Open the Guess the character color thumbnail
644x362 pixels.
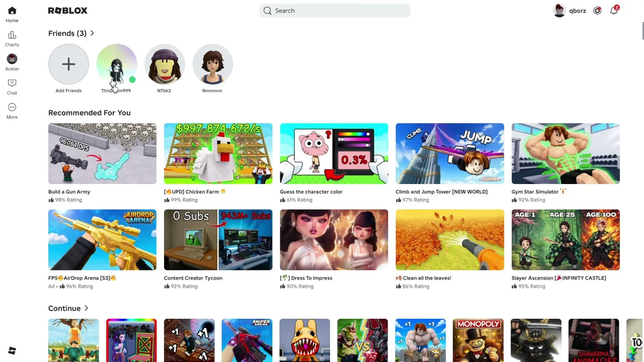334,153
